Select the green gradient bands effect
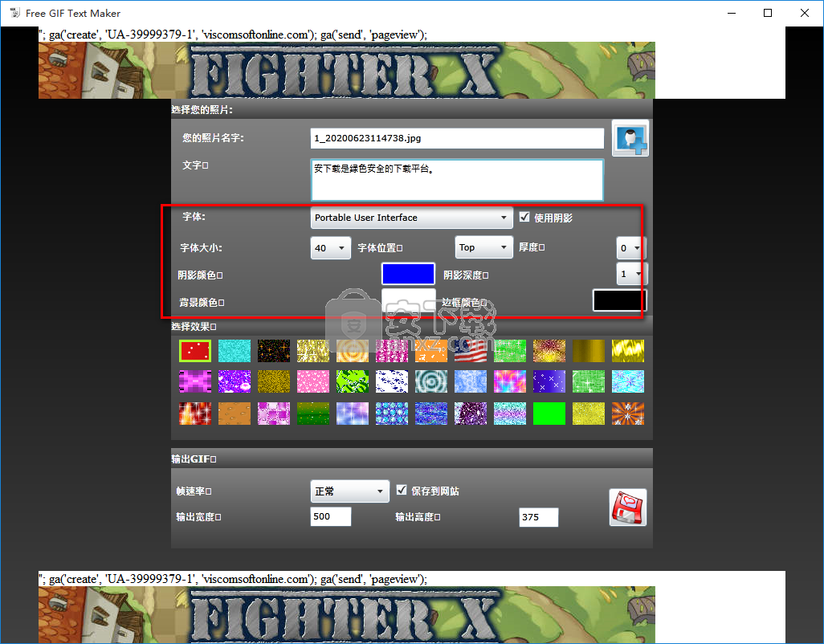Screen dimensions: 824x644 click(313, 414)
